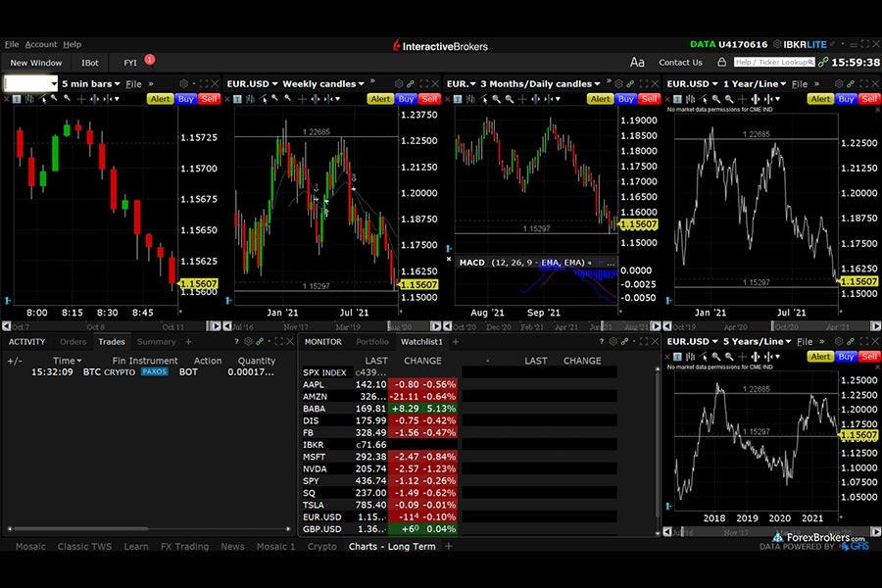Open the symbol combo box in first chart
The image size is (882, 588).
pos(31,84)
